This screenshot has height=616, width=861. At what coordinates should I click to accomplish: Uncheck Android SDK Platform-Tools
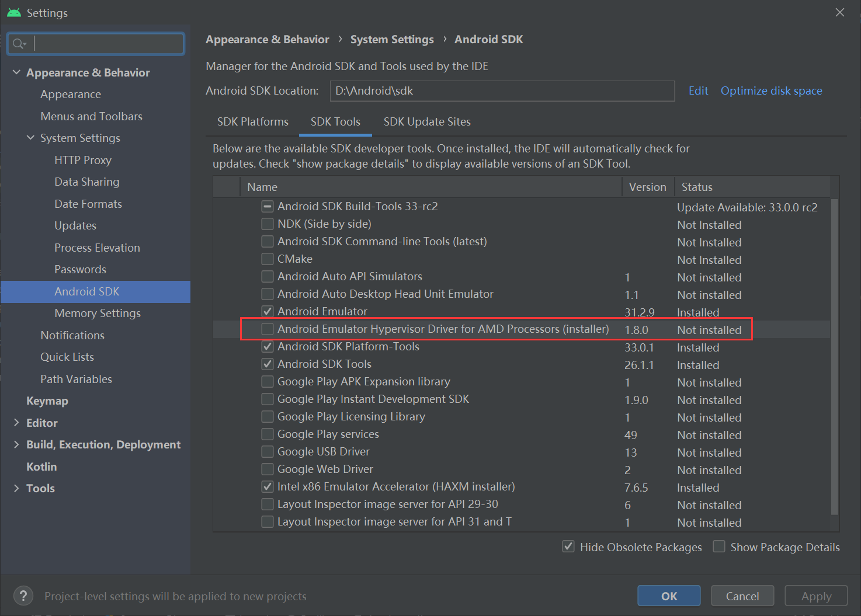(268, 346)
